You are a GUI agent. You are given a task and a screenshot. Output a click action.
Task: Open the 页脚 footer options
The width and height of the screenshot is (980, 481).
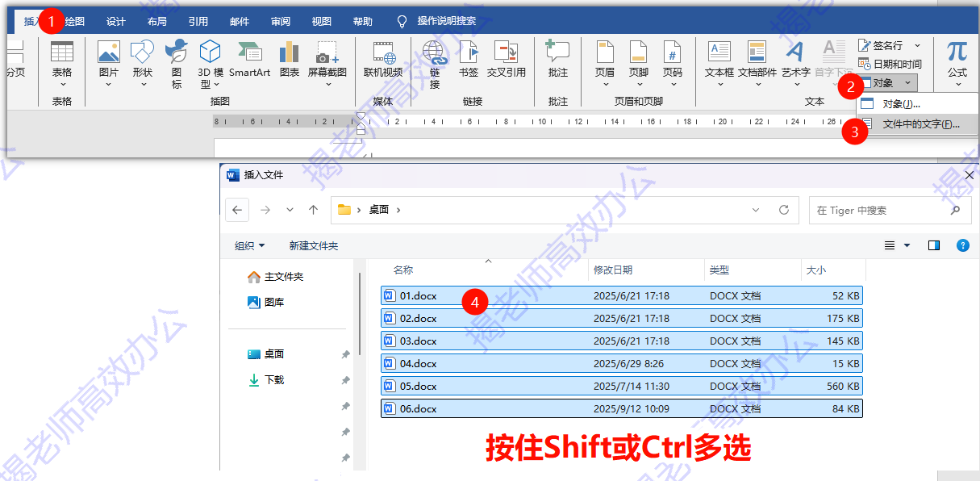pos(638,64)
